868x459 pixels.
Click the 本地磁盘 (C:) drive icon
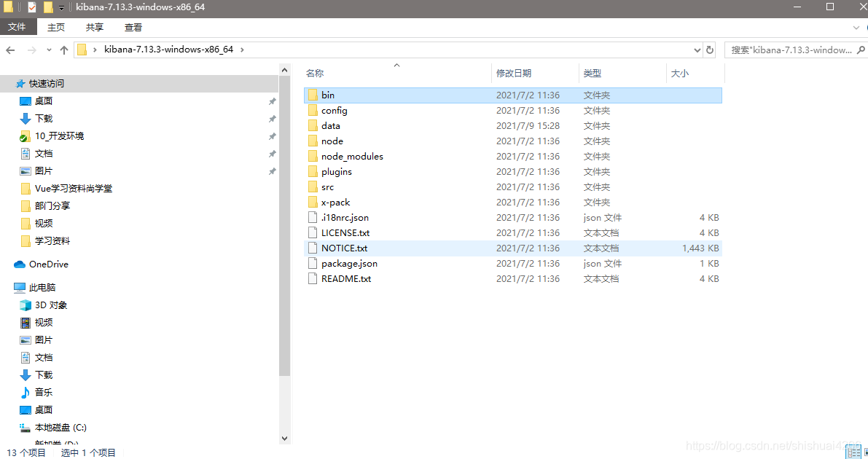coord(26,428)
